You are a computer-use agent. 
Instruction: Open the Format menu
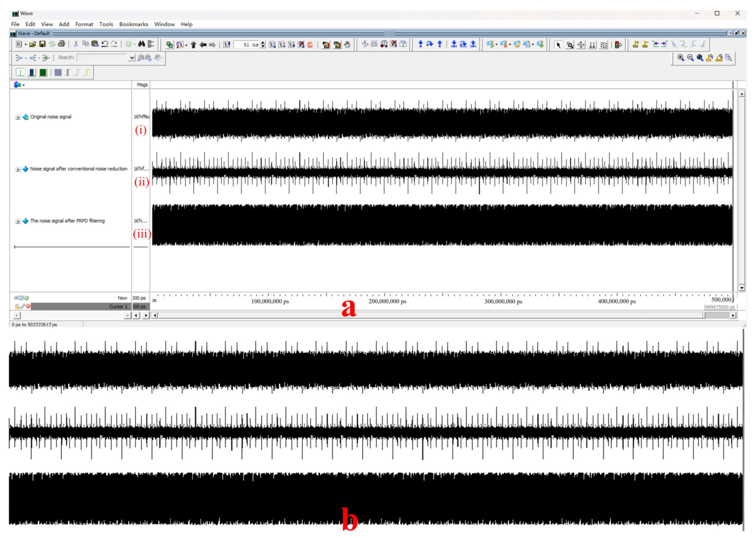pos(84,24)
